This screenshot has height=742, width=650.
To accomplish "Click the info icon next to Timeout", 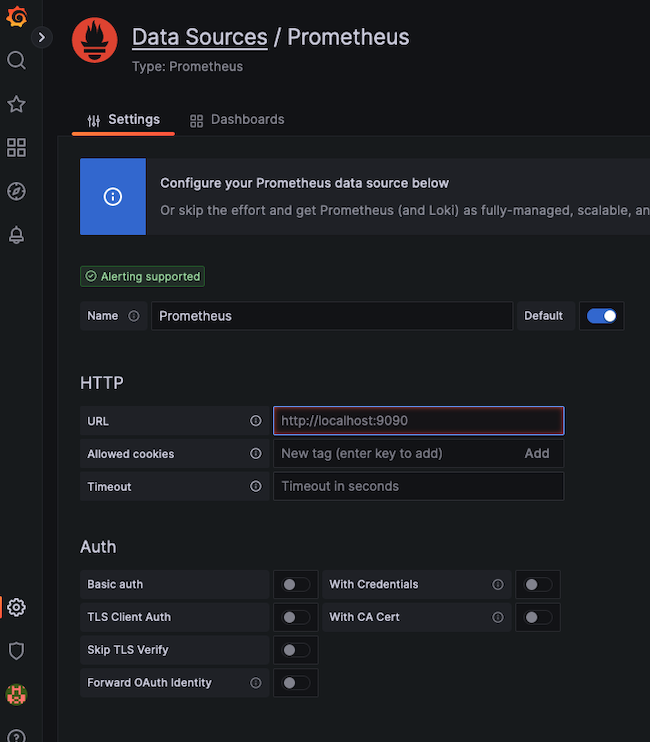I will (x=255, y=487).
